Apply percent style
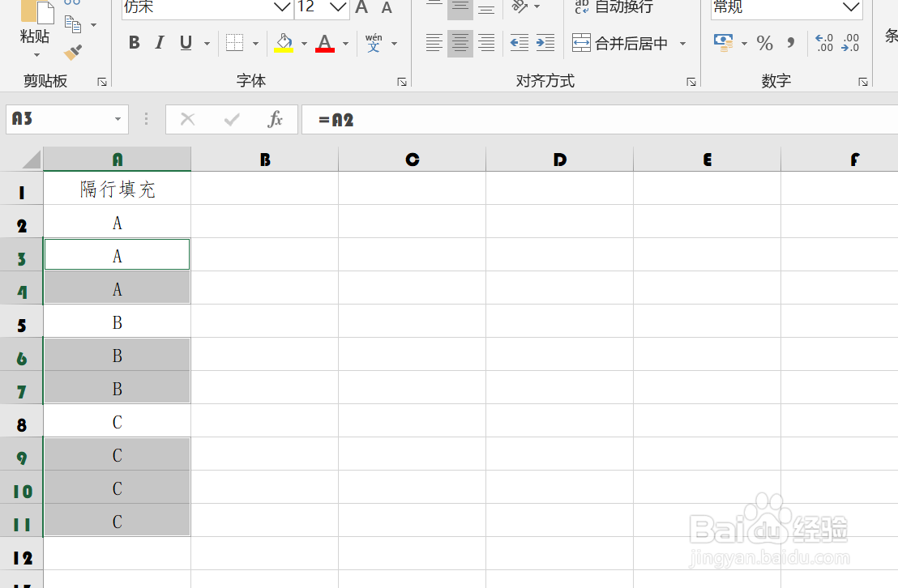Image resolution: width=898 pixels, height=588 pixels. (764, 43)
